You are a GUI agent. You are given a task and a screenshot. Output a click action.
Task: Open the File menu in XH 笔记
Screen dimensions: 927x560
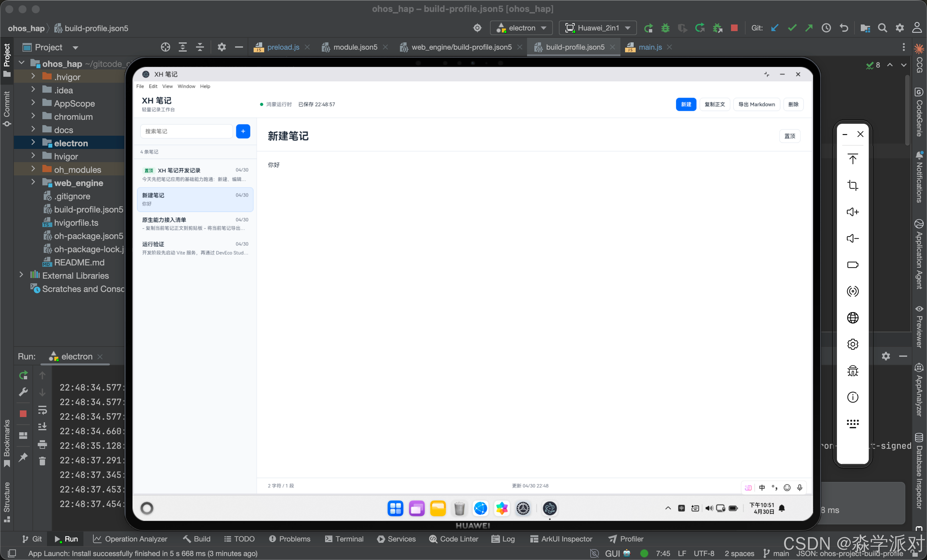140,86
